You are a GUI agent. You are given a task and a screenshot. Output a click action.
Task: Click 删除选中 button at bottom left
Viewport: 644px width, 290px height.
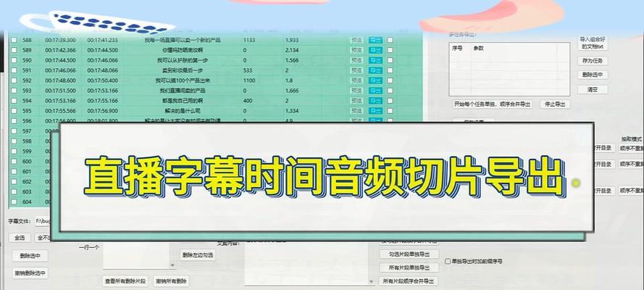coord(30,256)
